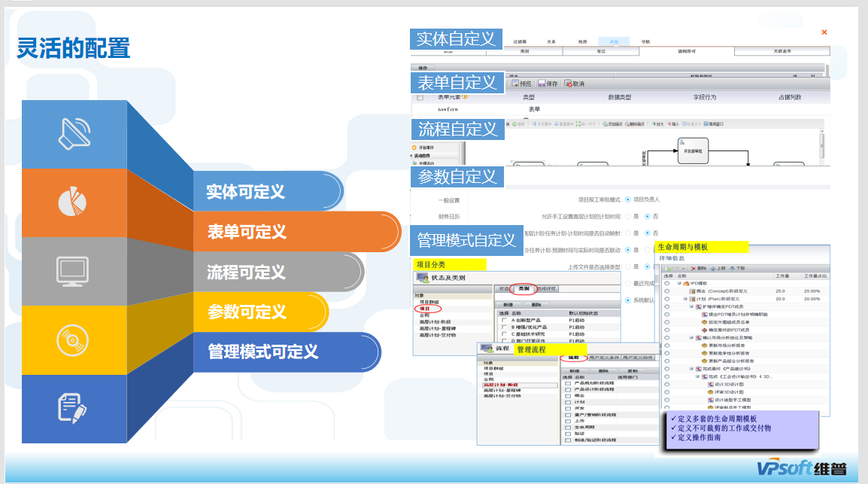Select 否 for 允许手工设置高层计划的计划时间
The width and height of the screenshot is (868, 484).
click(x=647, y=217)
